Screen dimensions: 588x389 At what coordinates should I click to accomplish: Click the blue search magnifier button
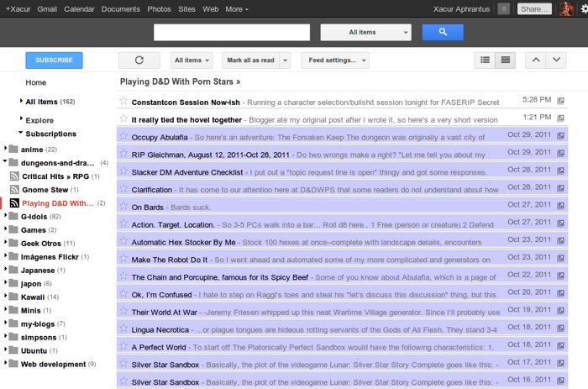pyautogui.click(x=443, y=32)
